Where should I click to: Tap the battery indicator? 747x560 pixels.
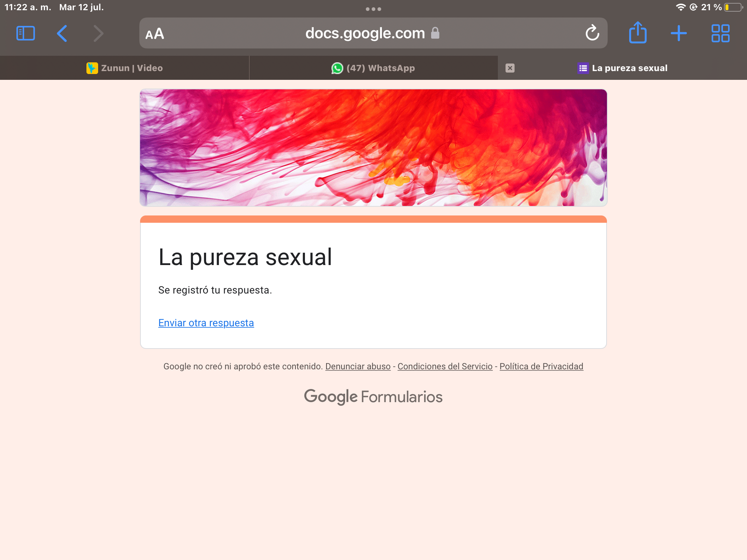coord(733,7)
